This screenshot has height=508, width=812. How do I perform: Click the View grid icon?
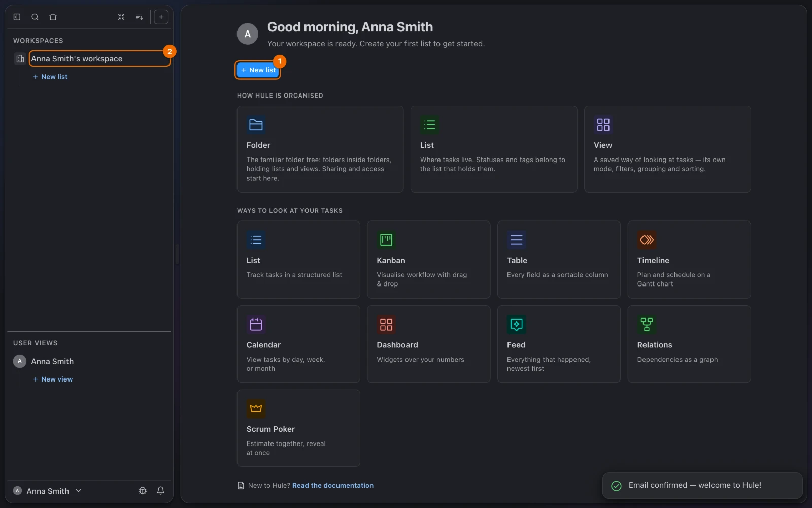[x=603, y=124]
